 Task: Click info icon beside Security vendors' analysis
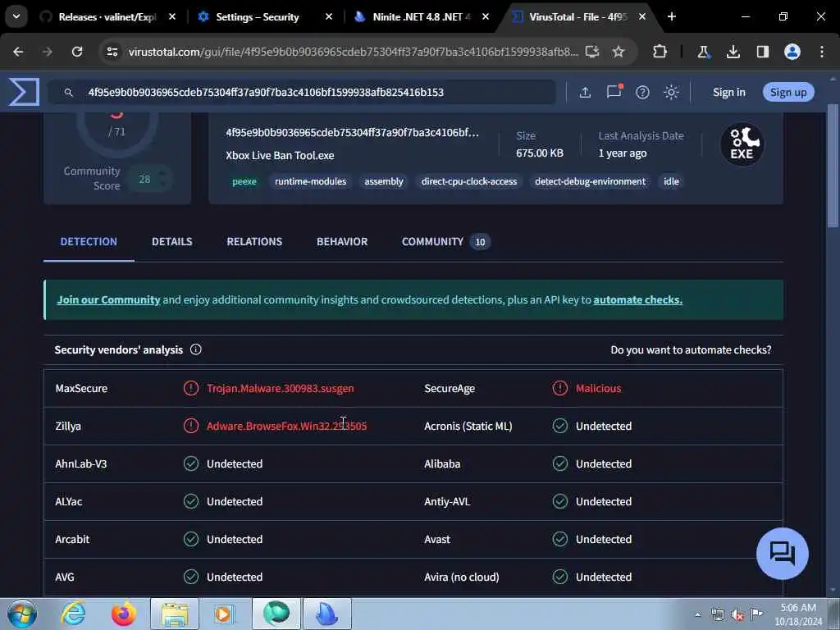(x=195, y=349)
